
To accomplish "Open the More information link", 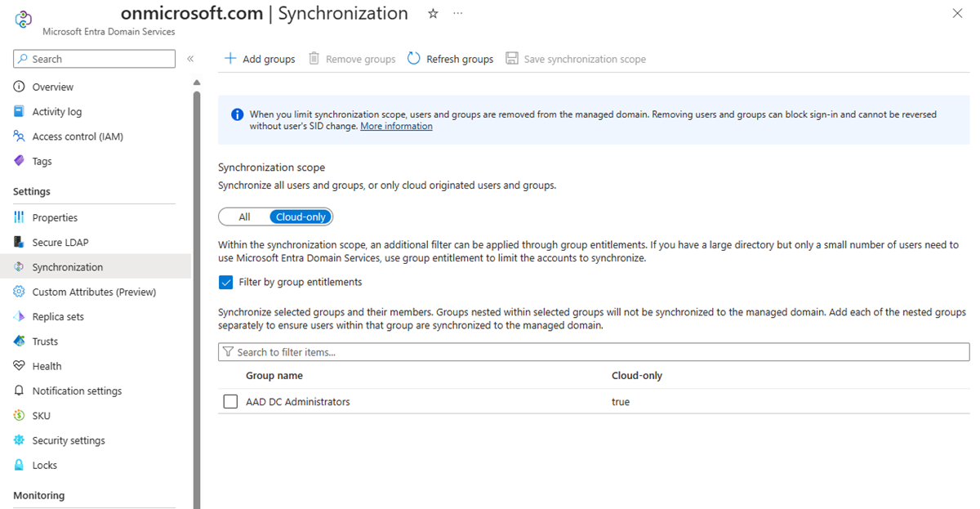I will [396, 125].
